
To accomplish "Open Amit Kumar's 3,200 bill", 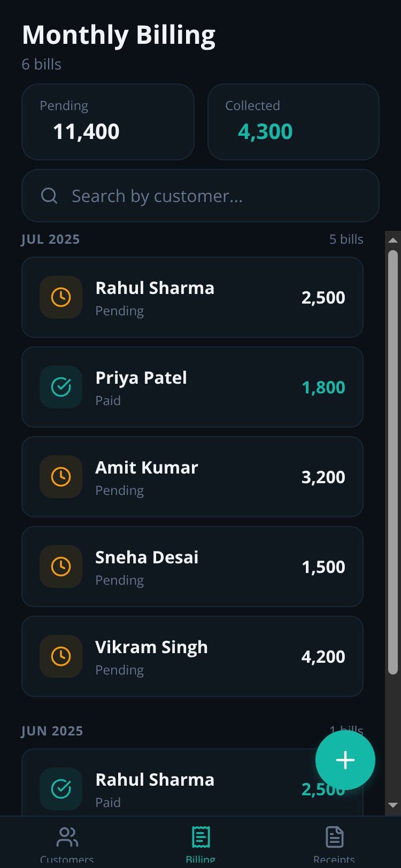I will (x=192, y=477).
